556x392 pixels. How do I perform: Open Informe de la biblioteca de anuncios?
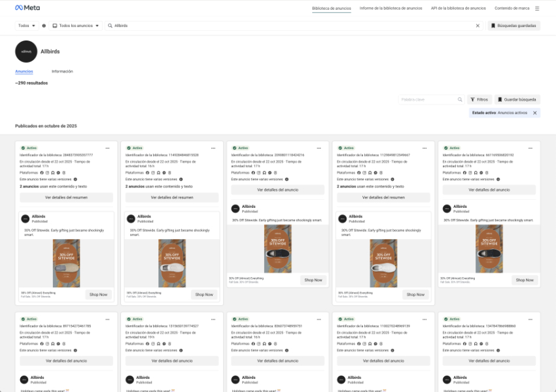391,8
